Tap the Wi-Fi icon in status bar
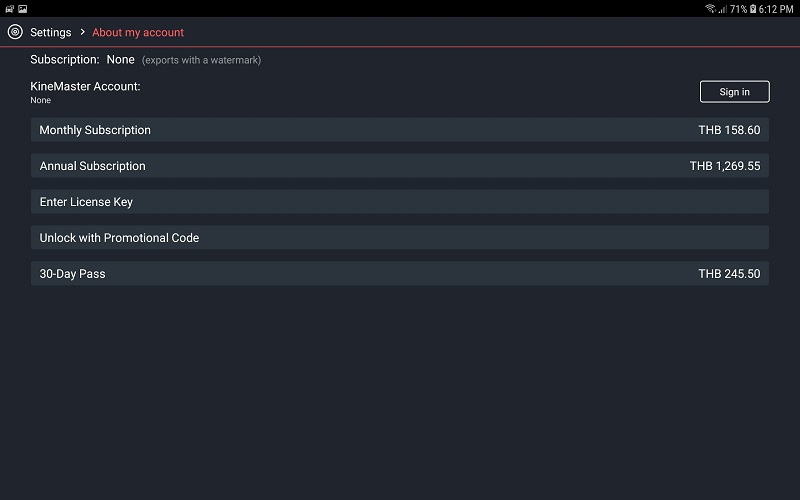Screen dimensions: 800x500 pos(710,8)
